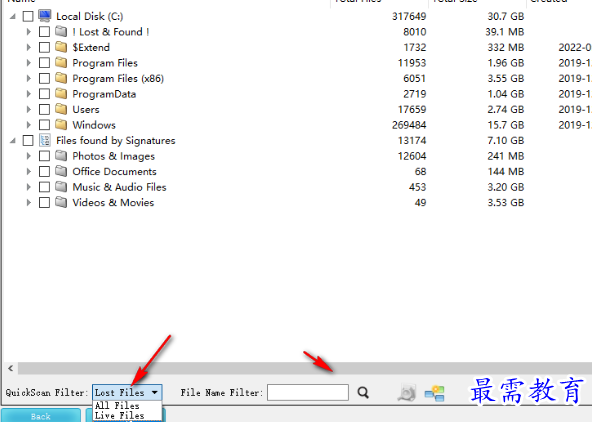Viewport: 592px width, 422px height.
Task: Click the Music & Audio Files folder icon
Action: [x=61, y=186]
